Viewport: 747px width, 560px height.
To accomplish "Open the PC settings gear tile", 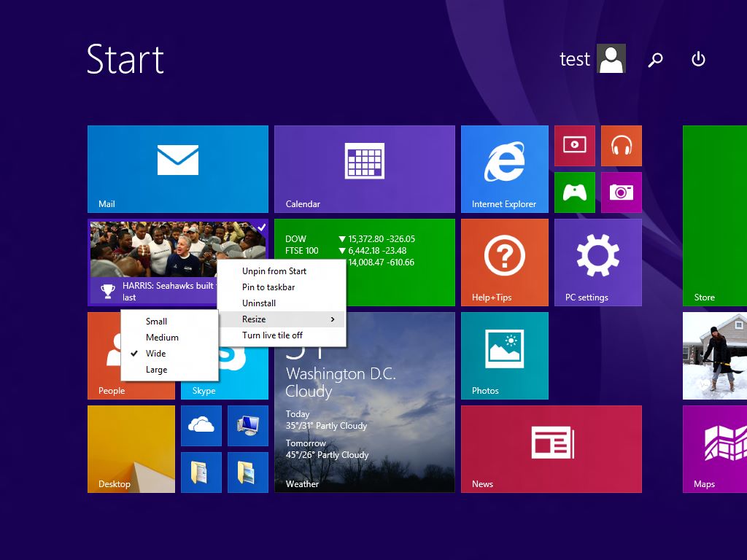I will 598,262.
